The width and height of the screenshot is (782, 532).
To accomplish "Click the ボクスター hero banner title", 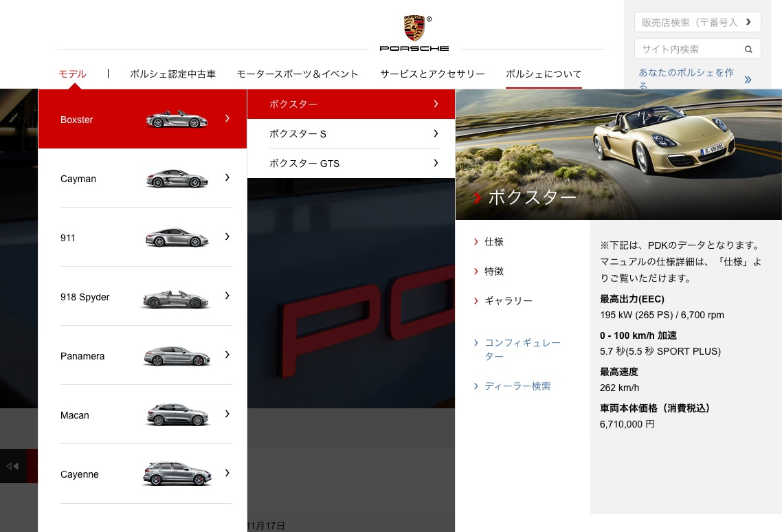I will click(532, 197).
